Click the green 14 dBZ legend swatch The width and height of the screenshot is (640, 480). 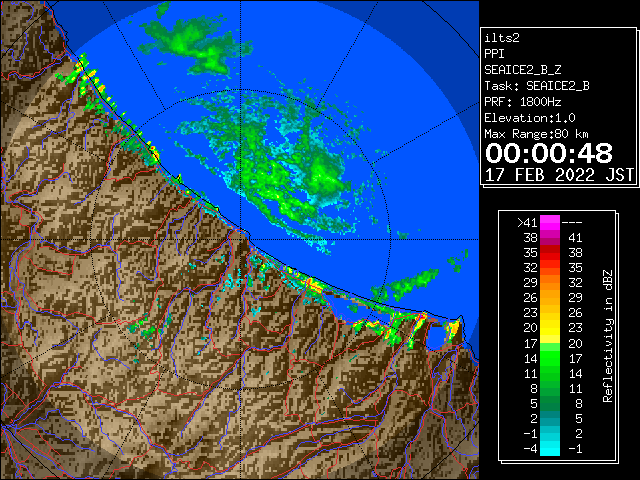(550, 358)
